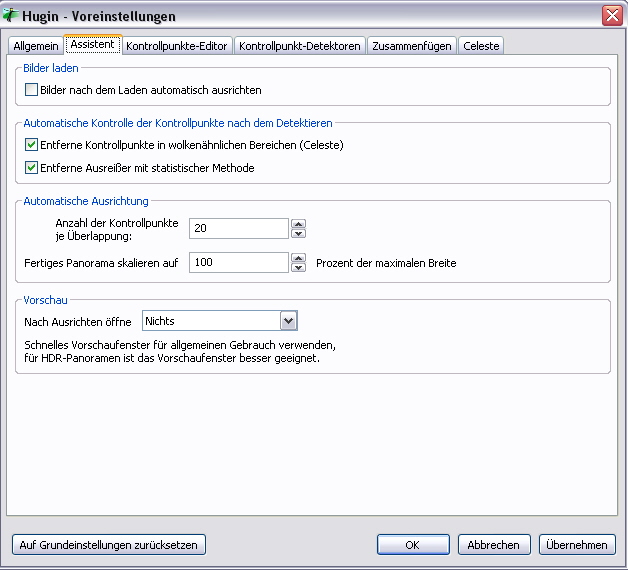Apply settings with Übernehmen button
Screen dimensions: 628x570
[577, 545]
